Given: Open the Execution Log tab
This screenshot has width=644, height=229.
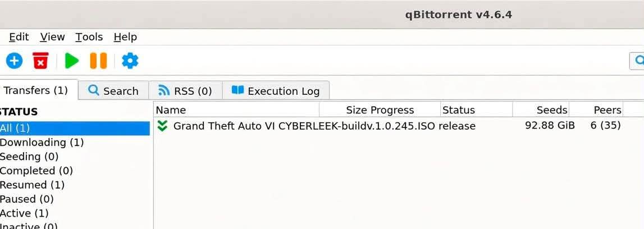Looking at the screenshot, I should (276, 91).
